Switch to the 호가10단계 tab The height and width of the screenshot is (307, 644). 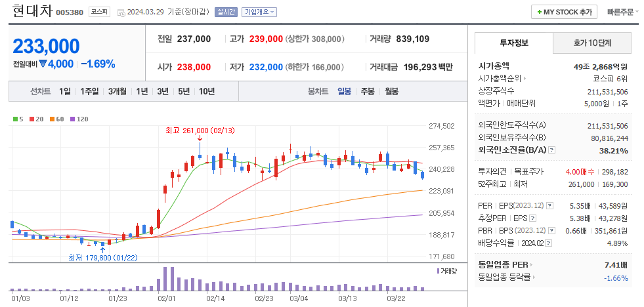click(592, 43)
